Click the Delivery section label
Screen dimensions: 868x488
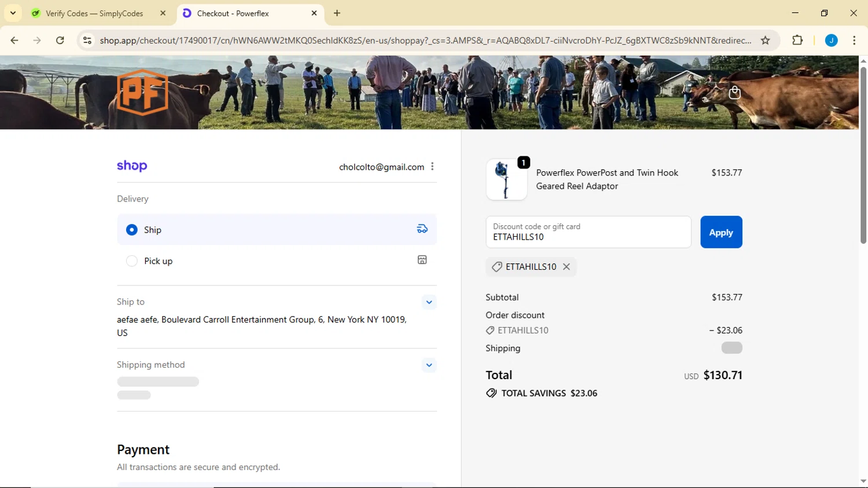point(133,199)
